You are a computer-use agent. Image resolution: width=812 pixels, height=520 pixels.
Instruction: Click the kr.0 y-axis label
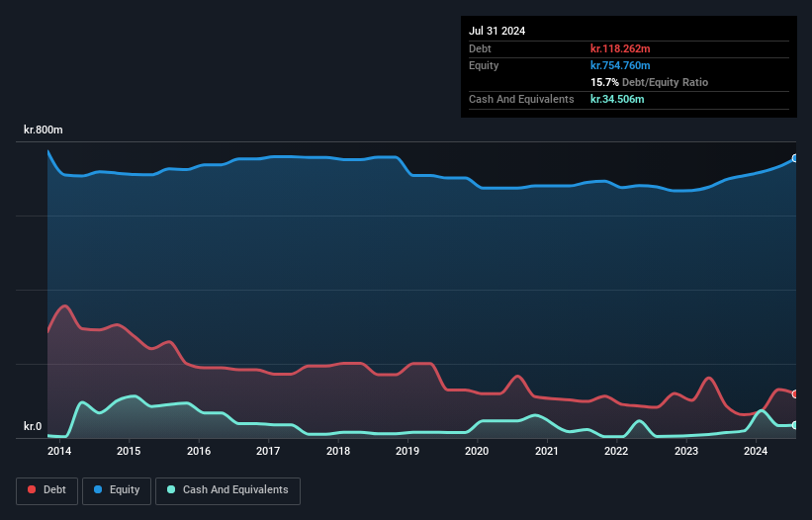point(33,426)
